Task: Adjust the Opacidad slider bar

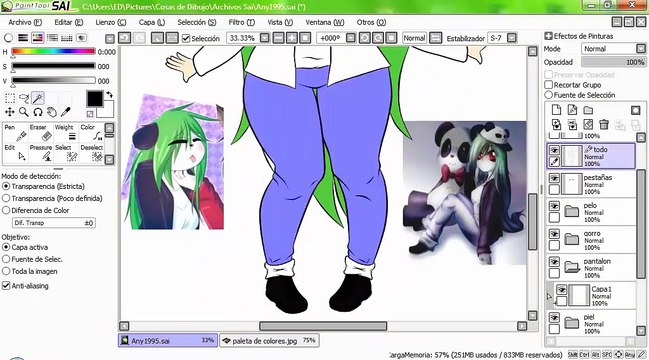Action: pyautogui.click(x=613, y=62)
